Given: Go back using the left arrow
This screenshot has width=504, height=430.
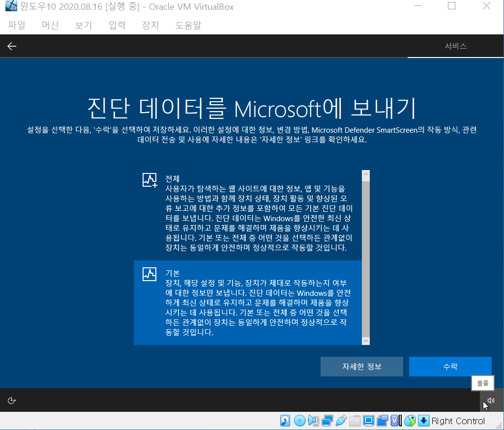Looking at the screenshot, I should click(12, 46).
